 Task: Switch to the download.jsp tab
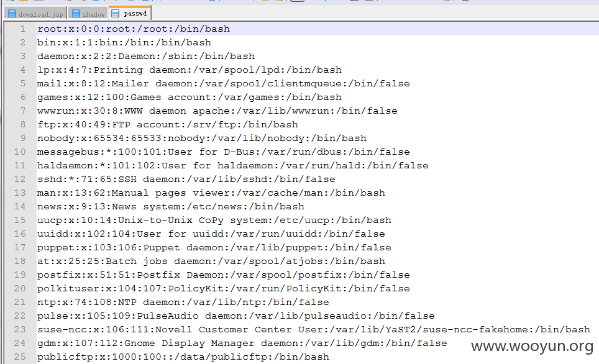(x=35, y=14)
